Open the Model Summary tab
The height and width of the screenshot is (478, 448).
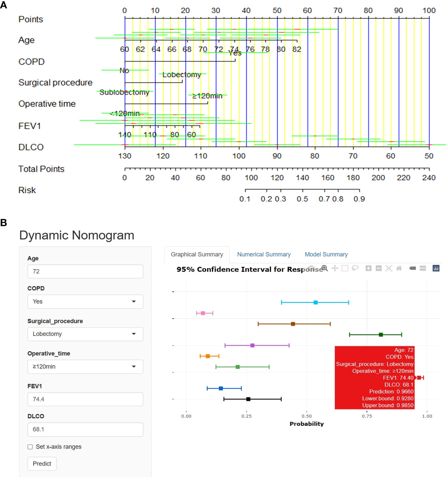click(x=326, y=254)
